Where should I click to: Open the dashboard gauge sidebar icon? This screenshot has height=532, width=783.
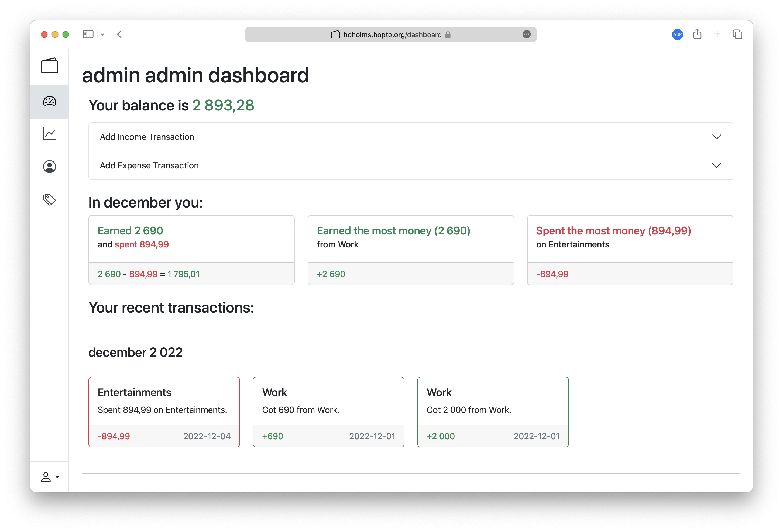(x=50, y=101)
